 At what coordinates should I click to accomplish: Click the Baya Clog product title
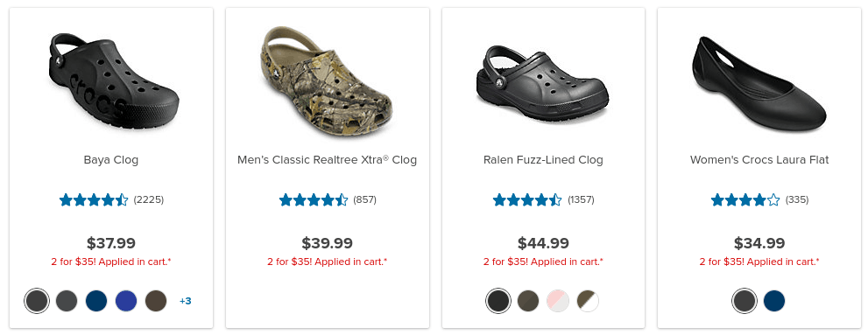[111, 160]
